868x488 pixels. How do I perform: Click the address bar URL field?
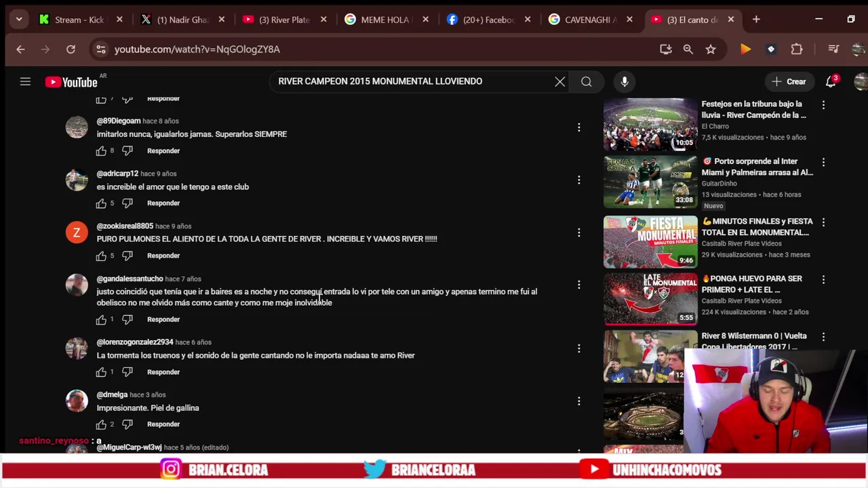(380, 49)
